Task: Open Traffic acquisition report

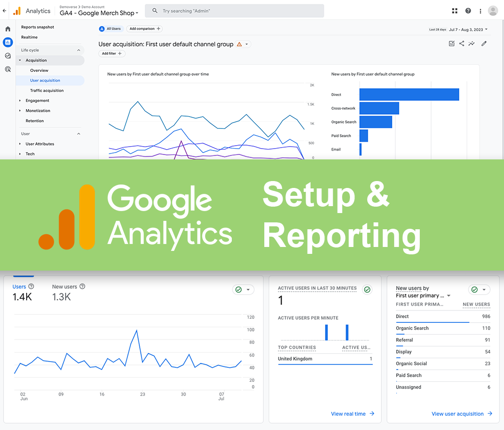Action: tap(47, 91)
